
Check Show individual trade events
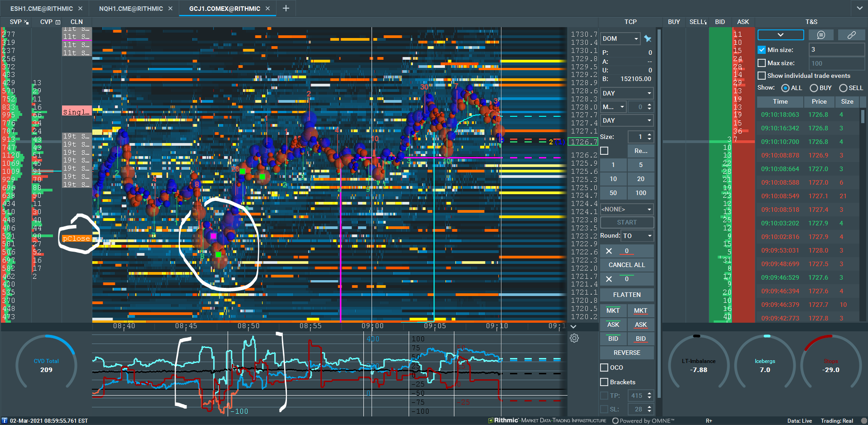tap(762, 76)
